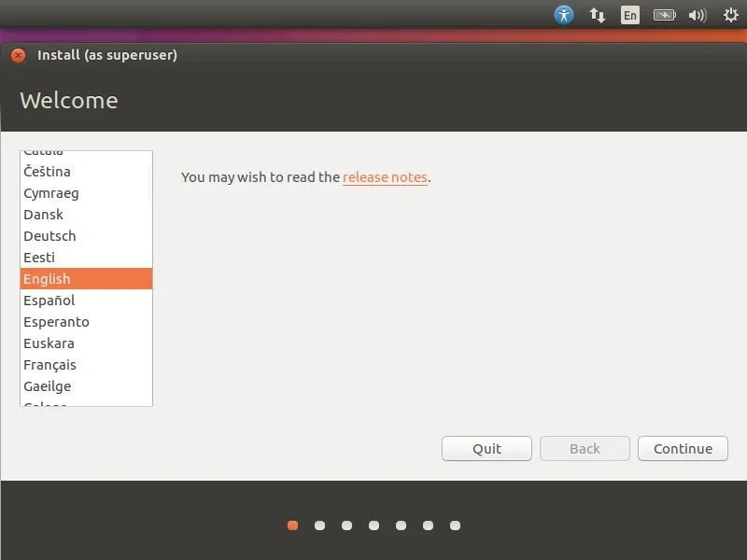Select Cymraeg in language list
747x560 pixels.
[86, 193]
